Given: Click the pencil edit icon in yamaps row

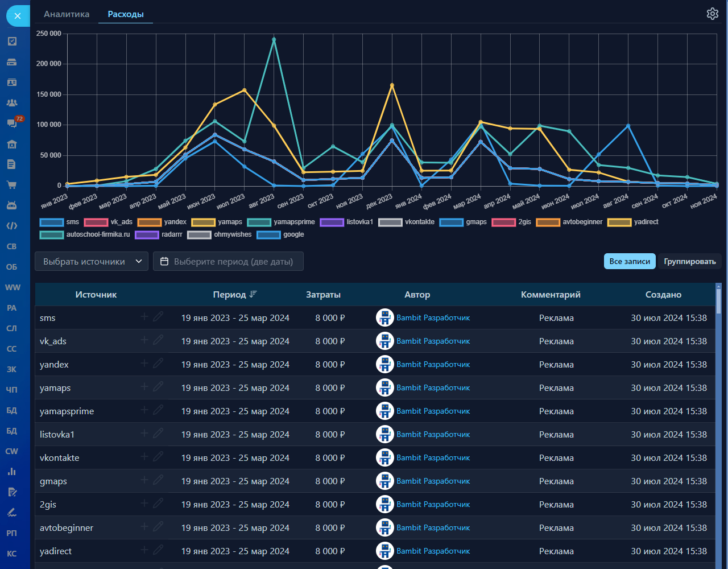Looking at the screenshot, I should (x=158, y=386).
